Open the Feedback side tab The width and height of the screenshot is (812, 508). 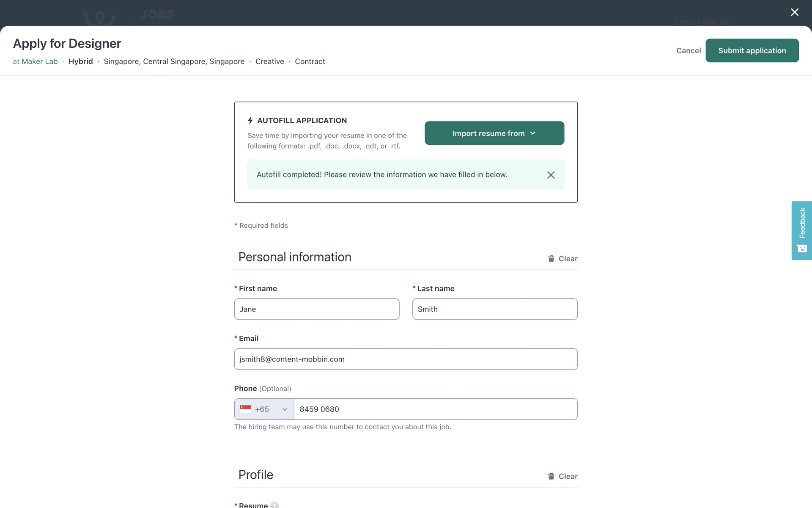point(802,224)
